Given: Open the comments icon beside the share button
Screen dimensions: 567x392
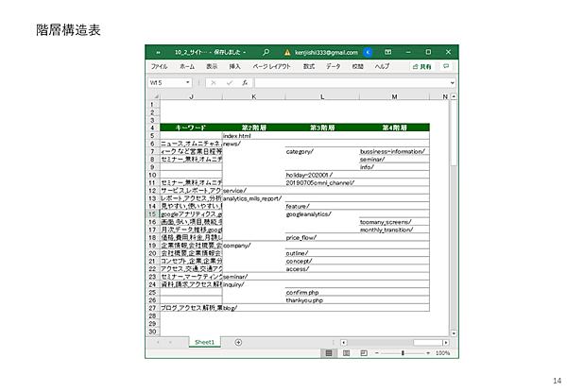Looking at the screenshot, I should click(446, 67).
